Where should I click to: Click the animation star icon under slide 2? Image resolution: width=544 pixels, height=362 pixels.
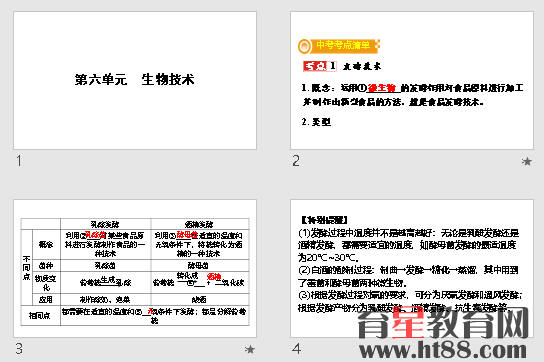(527, 161)
